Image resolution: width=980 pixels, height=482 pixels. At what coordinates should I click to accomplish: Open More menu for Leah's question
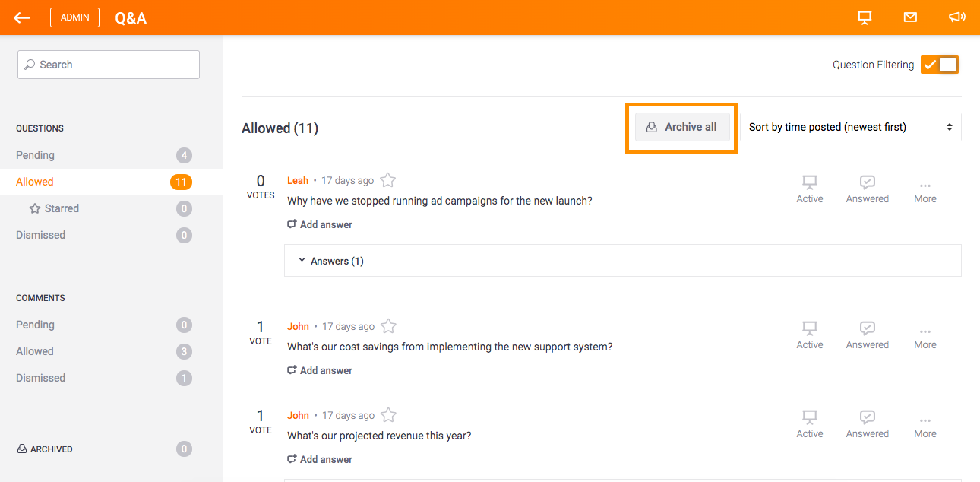point(925,191)
